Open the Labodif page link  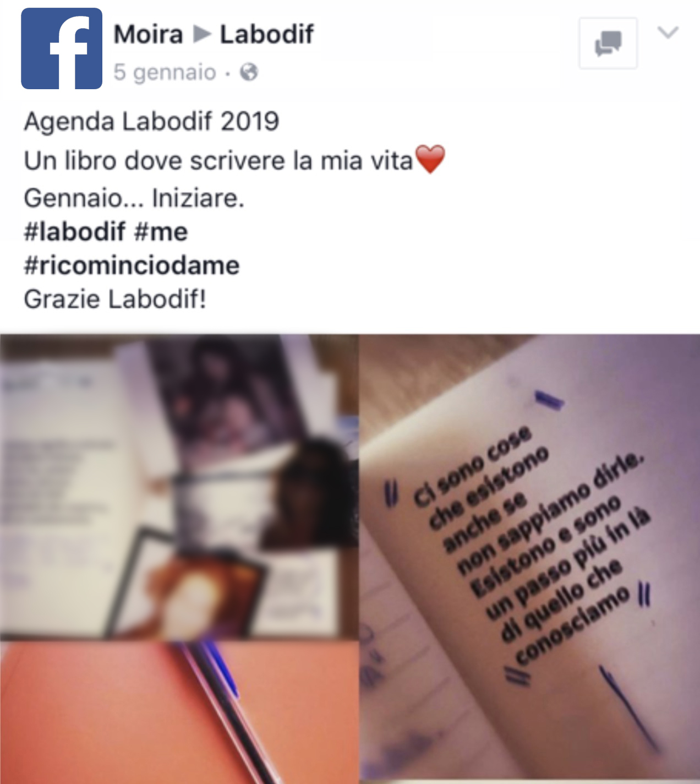pos(267,34)
